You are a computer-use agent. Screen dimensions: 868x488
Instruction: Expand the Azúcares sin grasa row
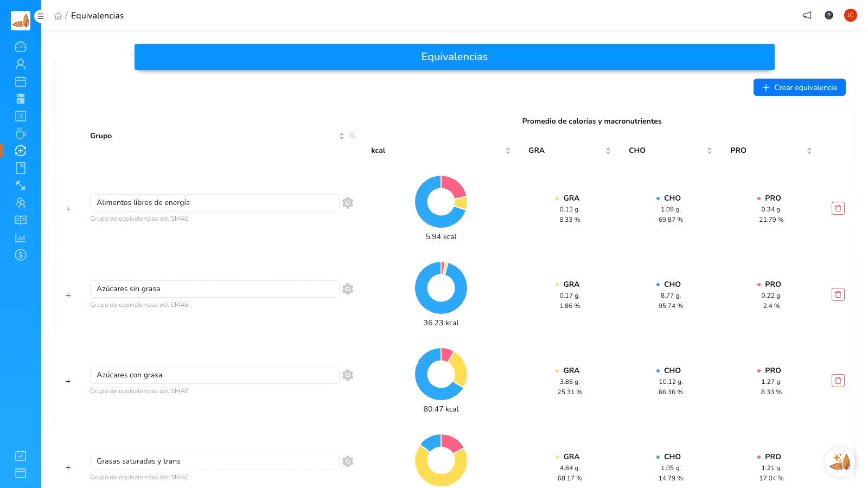(x=68, y=295)
